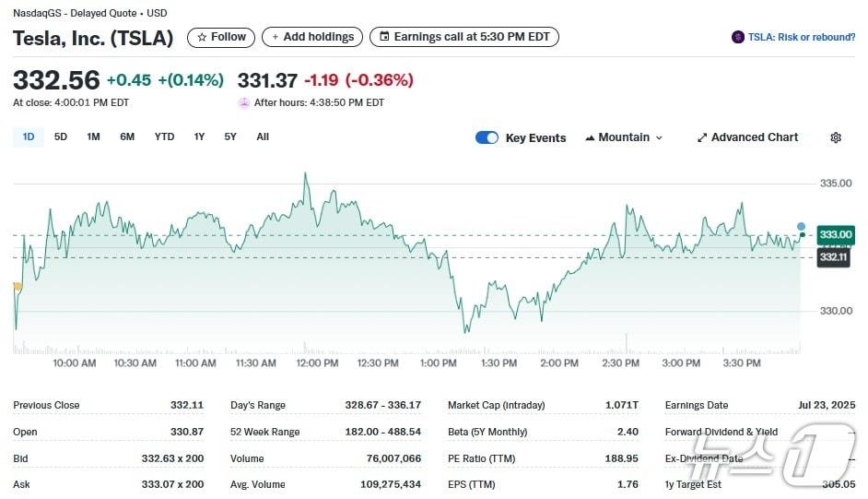Select the All time range
The image size is (868, 499).
263,137
